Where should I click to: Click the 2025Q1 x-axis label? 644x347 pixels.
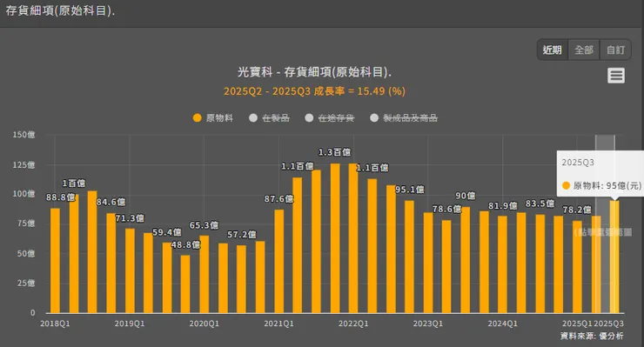(x=577, y=324)
